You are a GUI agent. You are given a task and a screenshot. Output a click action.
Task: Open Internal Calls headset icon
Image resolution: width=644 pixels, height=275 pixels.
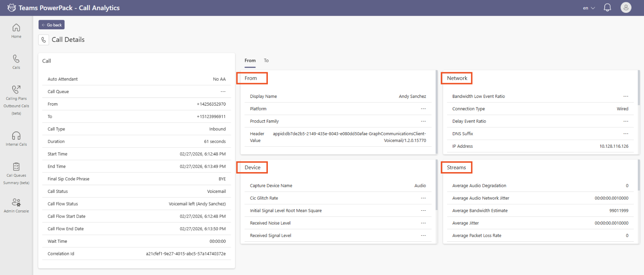(x=16, y=136)
